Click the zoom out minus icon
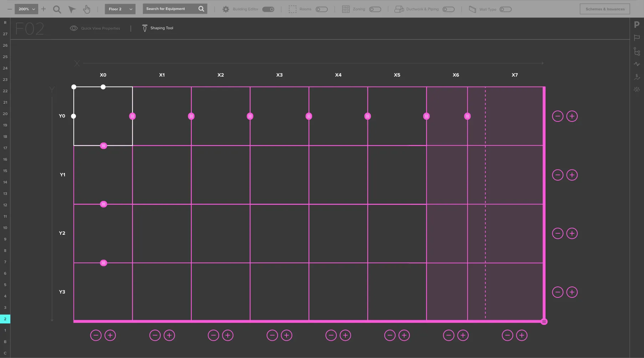 (x=10, y=9)
